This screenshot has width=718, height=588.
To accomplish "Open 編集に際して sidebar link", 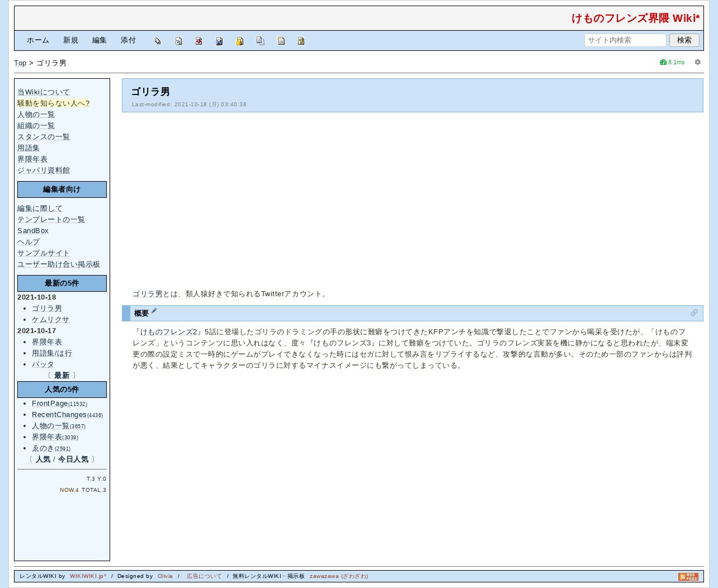I will 40,208.
